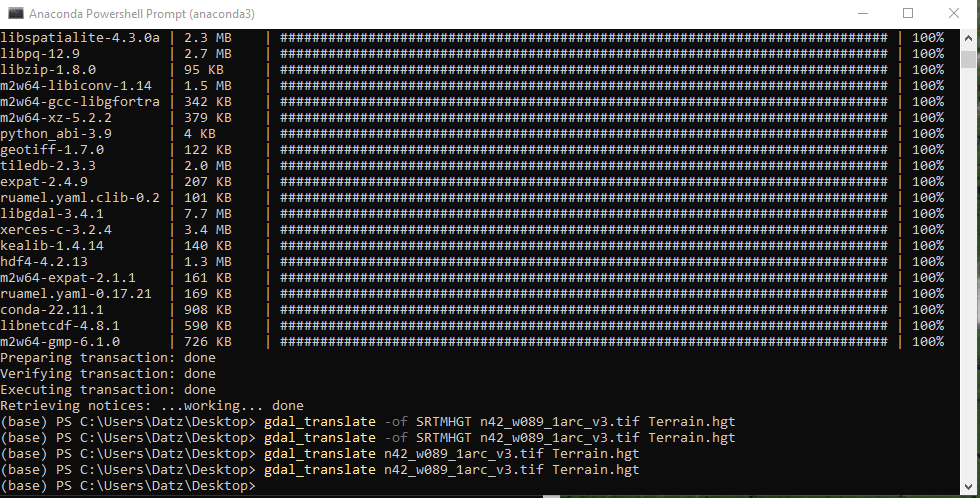Click the xerces-c-3.2.4 package name

56,230
